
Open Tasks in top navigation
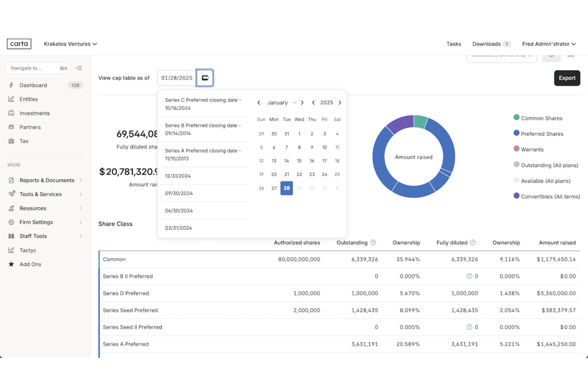(454, 44)
